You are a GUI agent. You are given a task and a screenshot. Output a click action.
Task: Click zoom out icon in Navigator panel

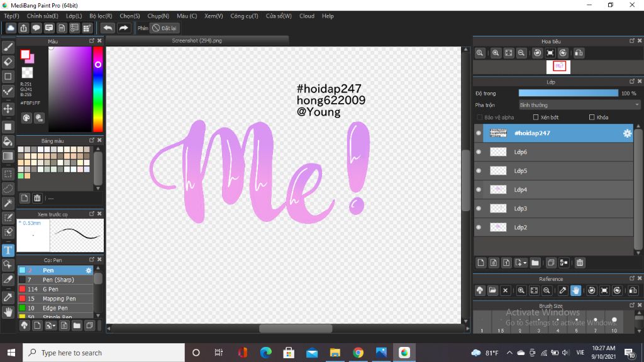(x=521, y=53)
